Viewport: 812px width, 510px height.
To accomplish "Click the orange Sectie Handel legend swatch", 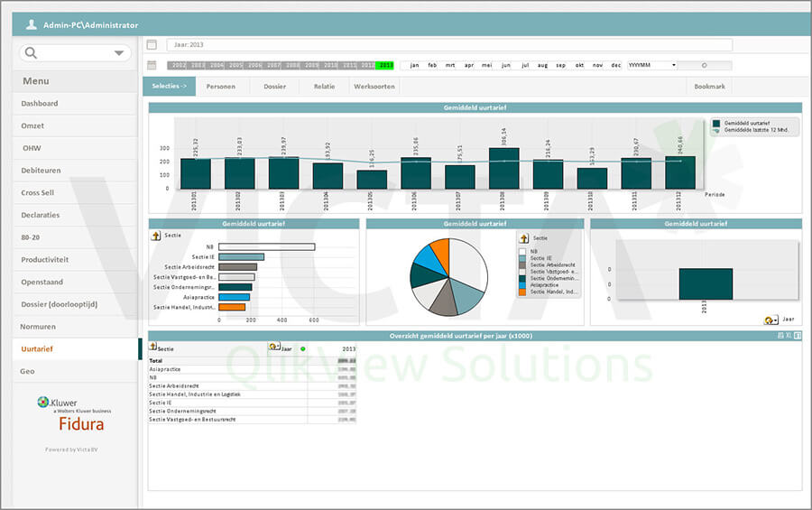I will [x=522, y=292].
